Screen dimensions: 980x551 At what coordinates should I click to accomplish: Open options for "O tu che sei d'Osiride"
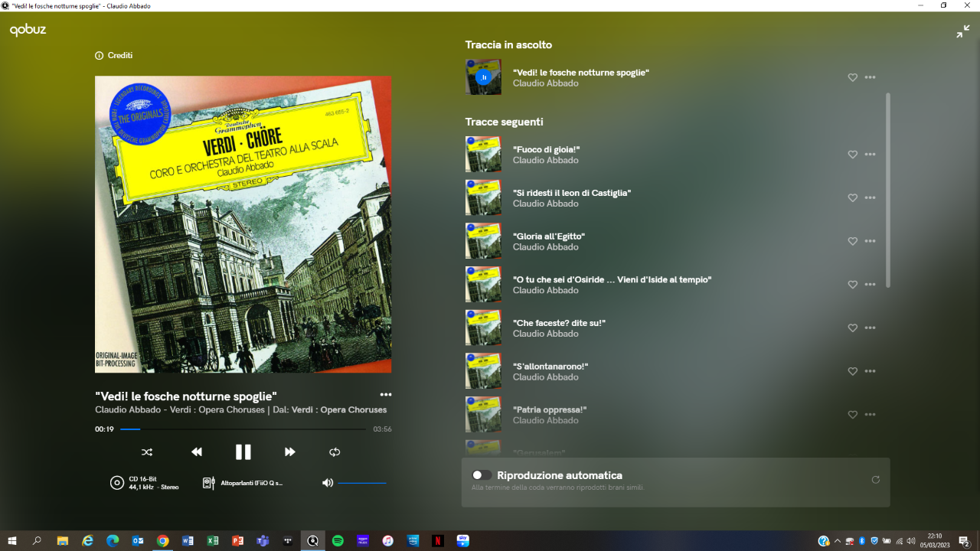(870, 285)
